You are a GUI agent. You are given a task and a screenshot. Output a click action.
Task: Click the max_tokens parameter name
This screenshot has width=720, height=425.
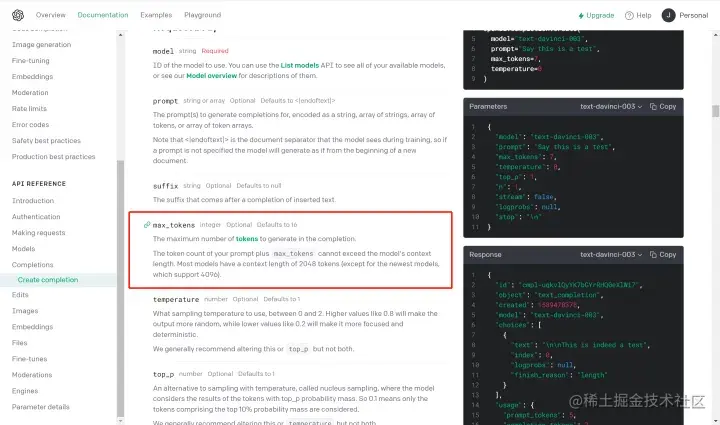[174, 225]
